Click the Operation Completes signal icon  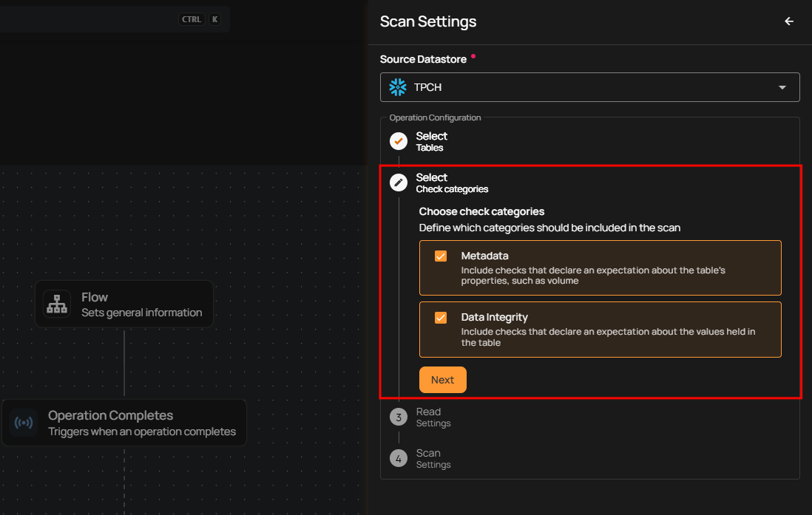[24, 423]
